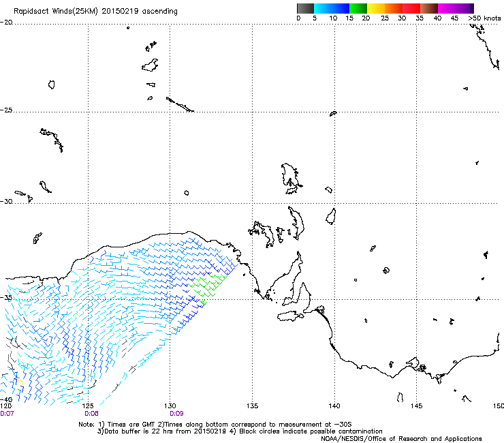Pick the brown 35-40 knots legend segment
Viewport: 504px width, 443px height.
(x=429, y=8)
